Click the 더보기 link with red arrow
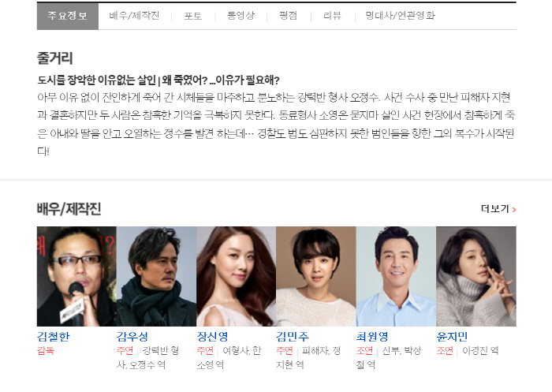Image resolution: width=552 pixels, height=392 pixels. (498, 209)
